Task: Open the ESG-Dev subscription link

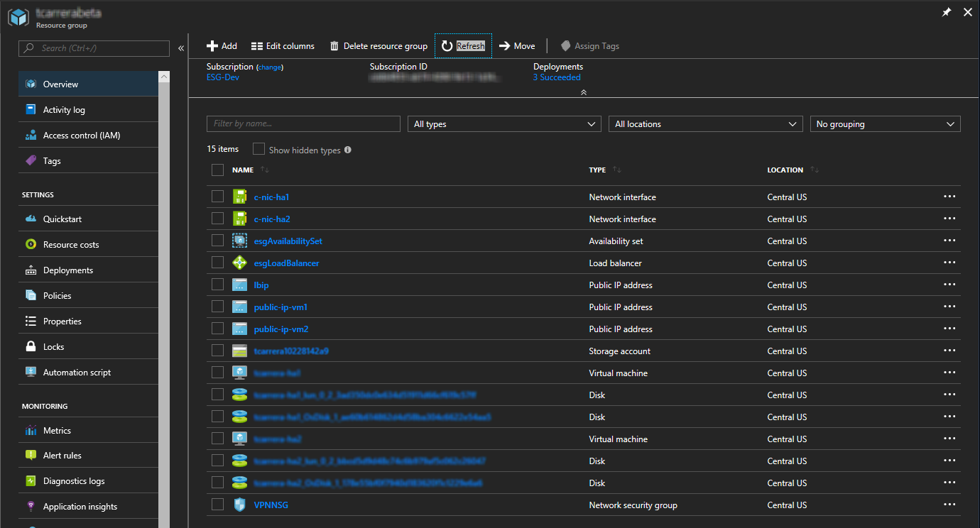Action: (223, 77)
